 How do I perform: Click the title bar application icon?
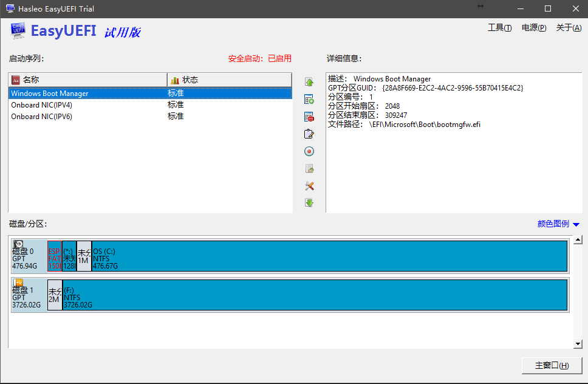point(10,9)
